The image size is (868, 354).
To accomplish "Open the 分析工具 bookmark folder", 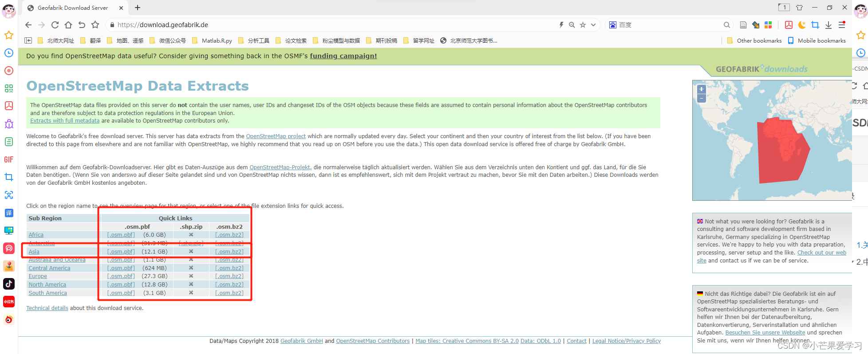I will [254, 40].
